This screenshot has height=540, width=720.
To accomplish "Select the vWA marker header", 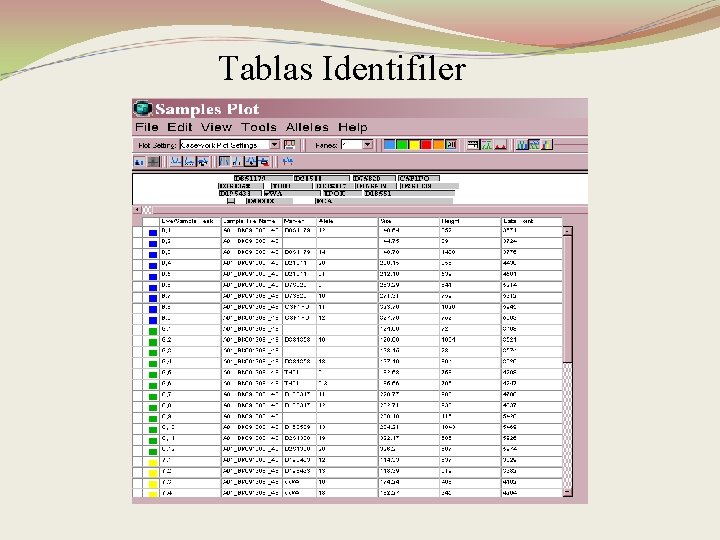I will (x=292, y=193).
